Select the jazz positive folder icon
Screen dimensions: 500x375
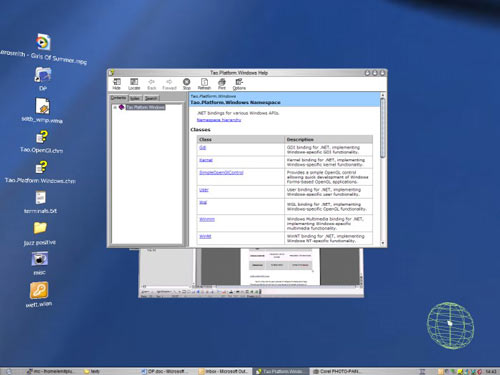pos(40,228)
